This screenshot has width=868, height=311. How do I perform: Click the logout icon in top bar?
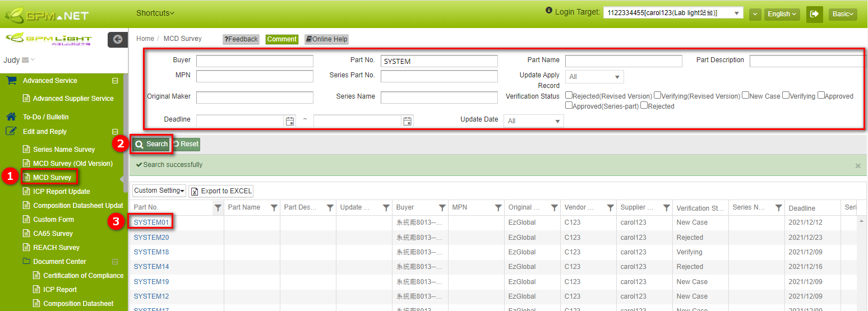[814, 14]
